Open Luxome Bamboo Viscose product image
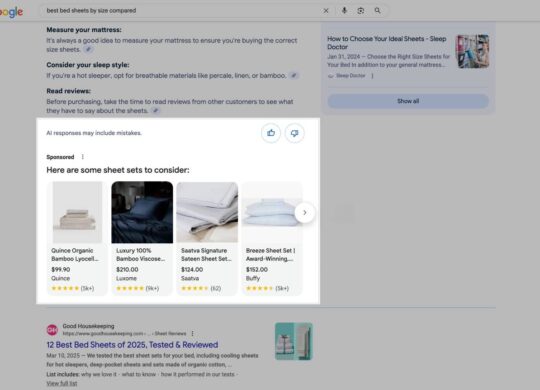Viewport: 540px width, 390px height. (142, 212)
